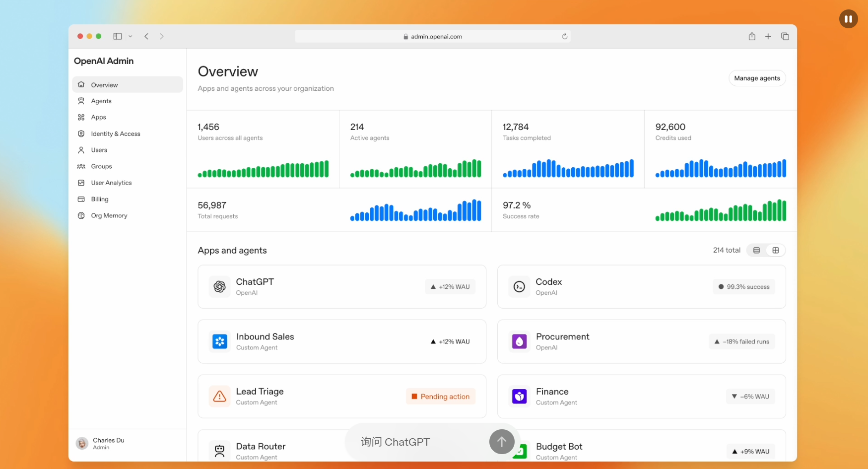Click the Inbound Sales agent icon
This screenshot has height=469, width=868.
[x=219, y=341]
